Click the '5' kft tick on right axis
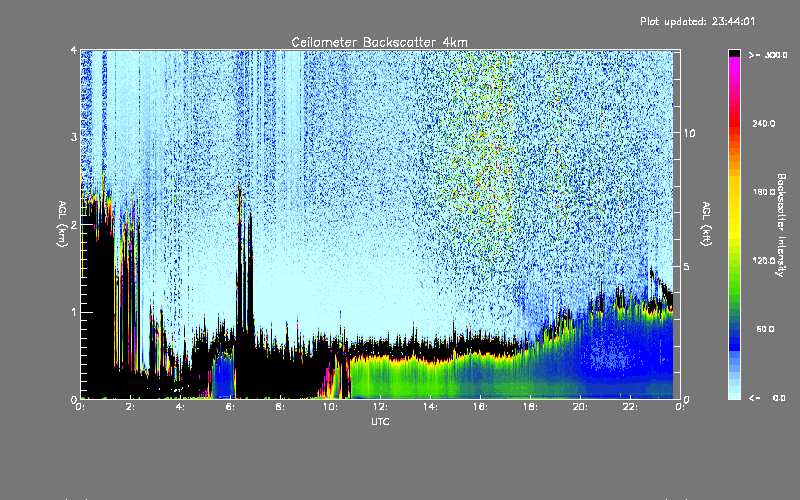The width and height of the screenshot is (800, 500). 687,266
